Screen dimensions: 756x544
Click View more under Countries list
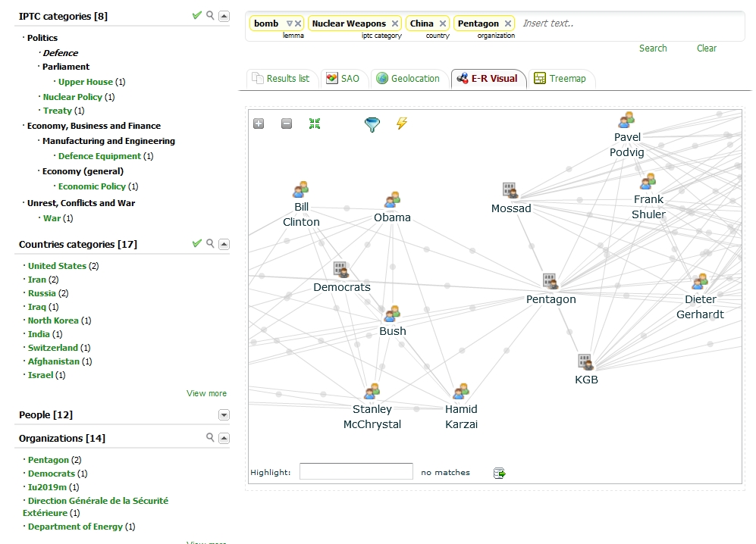206,393
